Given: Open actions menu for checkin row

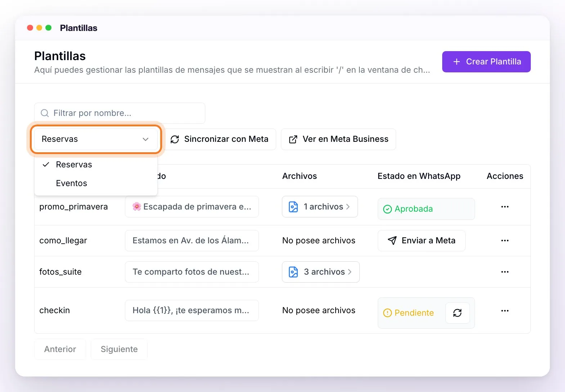Looking at the screenshot, I should coord(505,311).
